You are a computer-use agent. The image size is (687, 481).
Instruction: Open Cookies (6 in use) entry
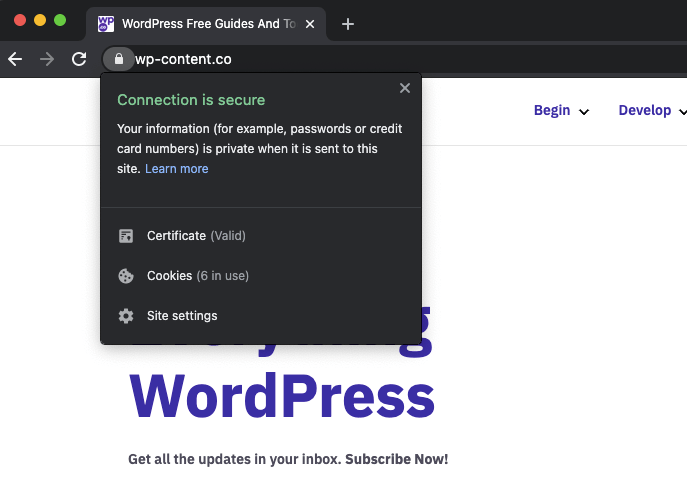pyautogui.click(x=261, y=276)
